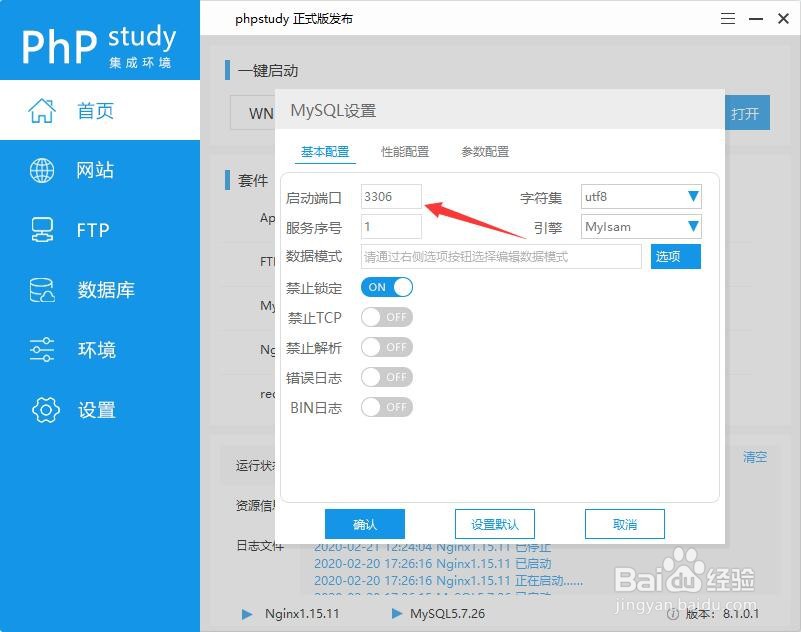Switch to the 基本配置 tab

(x=325, y=152)
